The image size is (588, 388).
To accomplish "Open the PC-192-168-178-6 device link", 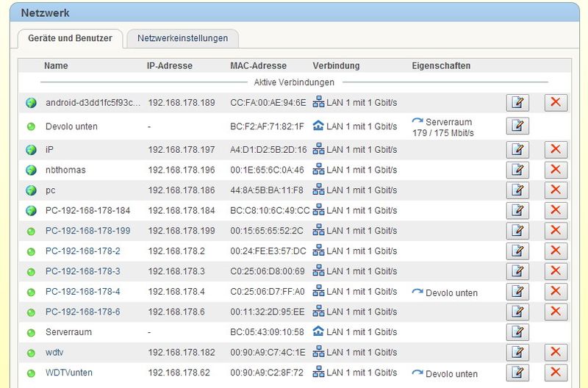I will tap(82, 312).
